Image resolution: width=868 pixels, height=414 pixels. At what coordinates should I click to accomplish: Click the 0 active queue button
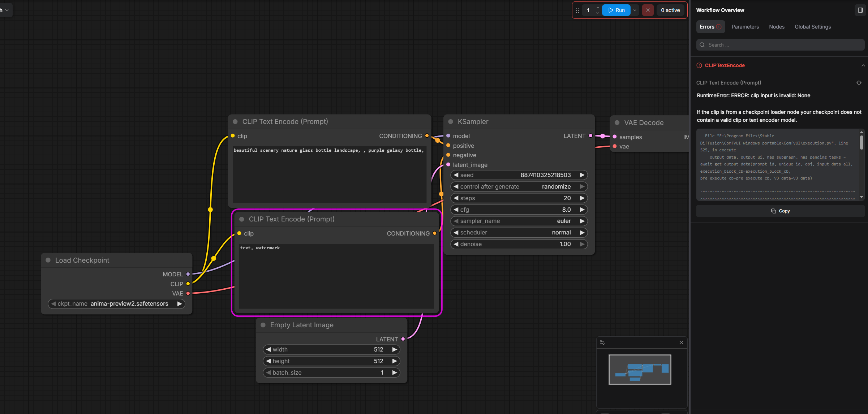point(670,10)
